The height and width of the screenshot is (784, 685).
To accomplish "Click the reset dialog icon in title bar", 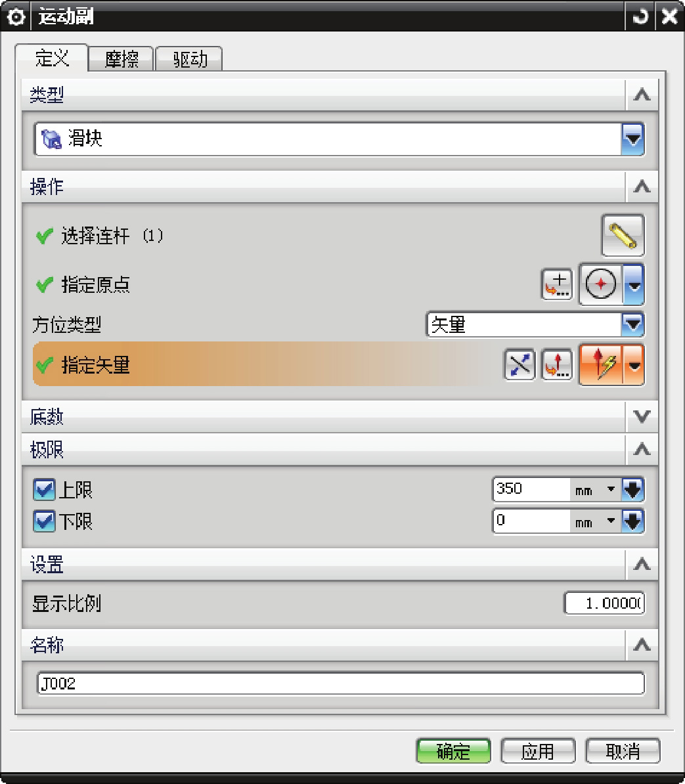I will 640,16.
